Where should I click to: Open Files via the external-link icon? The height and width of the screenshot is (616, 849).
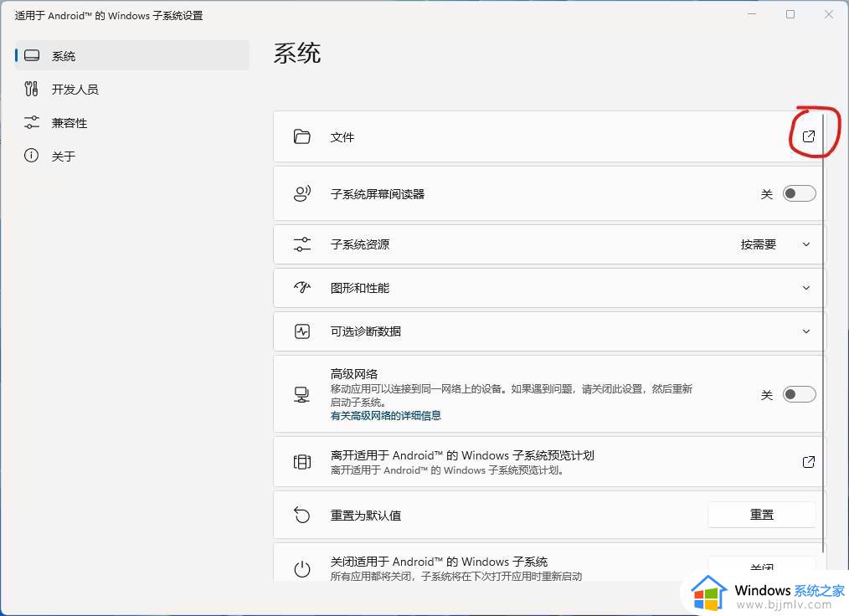(808, 136)
